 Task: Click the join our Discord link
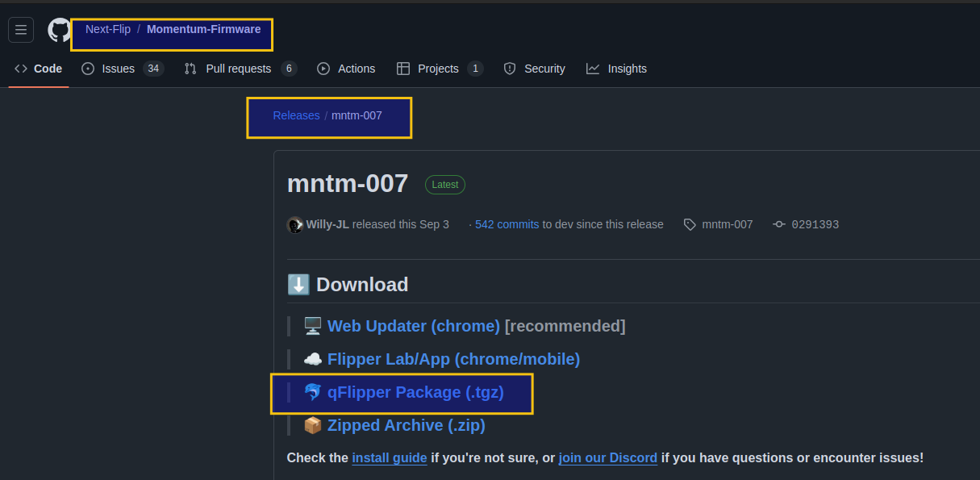click(608, 457)
